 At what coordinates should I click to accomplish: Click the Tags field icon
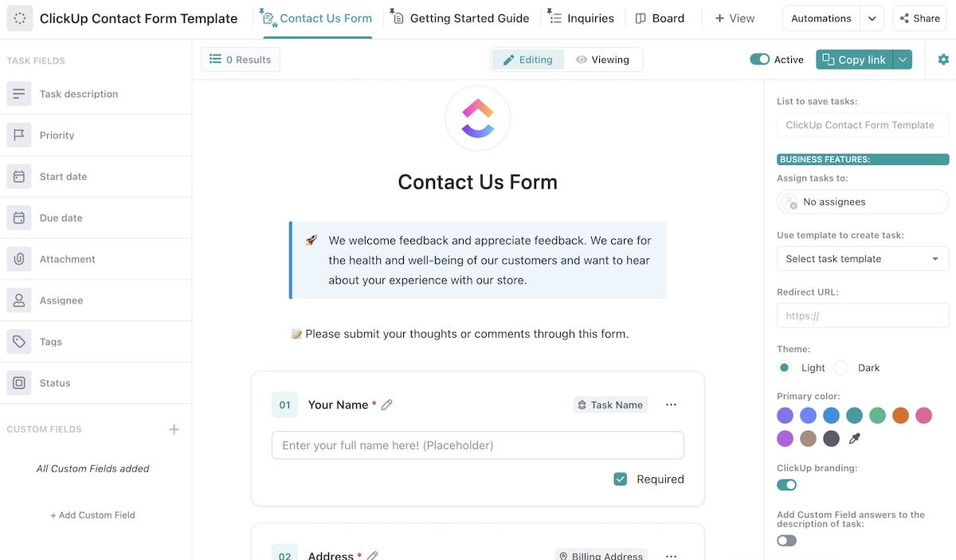[x=19, y=342]
